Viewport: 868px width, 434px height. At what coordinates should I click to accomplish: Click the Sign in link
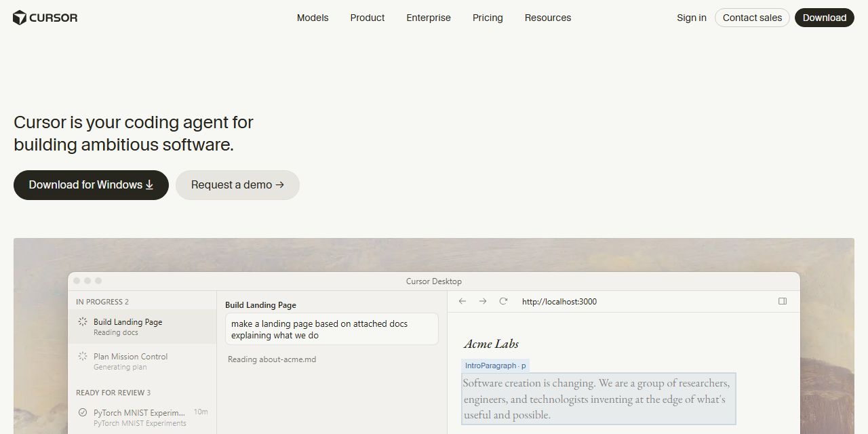click(x=692, y=18)
